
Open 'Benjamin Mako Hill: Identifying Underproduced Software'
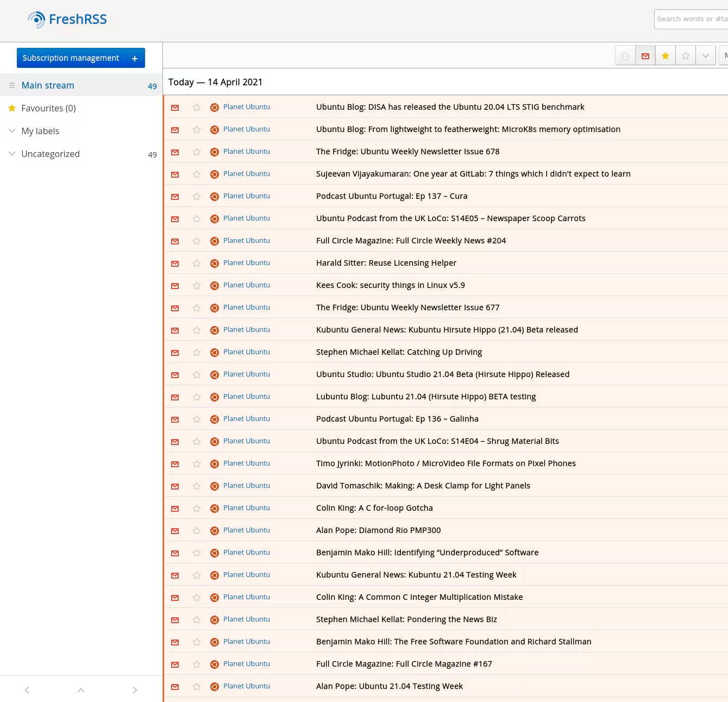[x=428, y=553]
